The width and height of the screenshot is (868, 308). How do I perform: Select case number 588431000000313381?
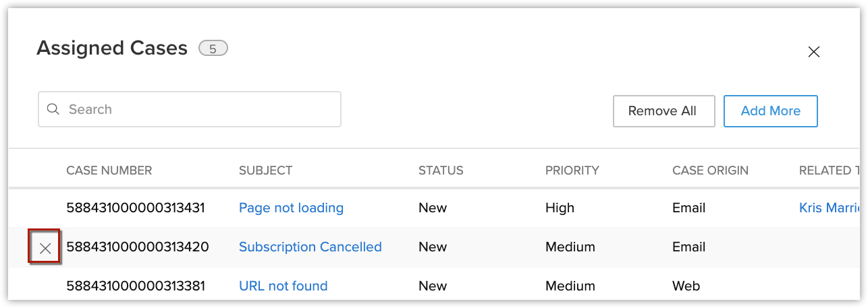[136, 286]
